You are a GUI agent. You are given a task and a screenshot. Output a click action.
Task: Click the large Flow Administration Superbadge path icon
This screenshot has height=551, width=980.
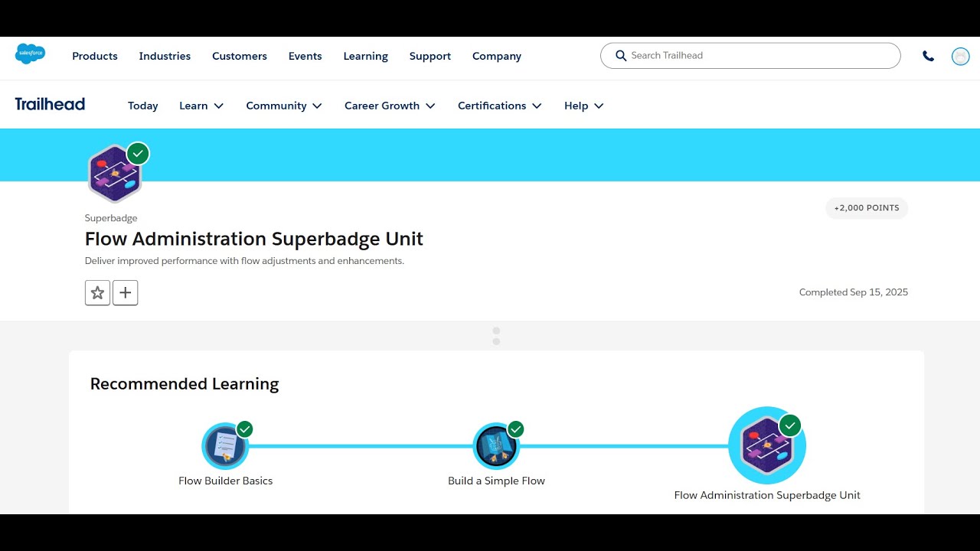click(x=767, y=445)
